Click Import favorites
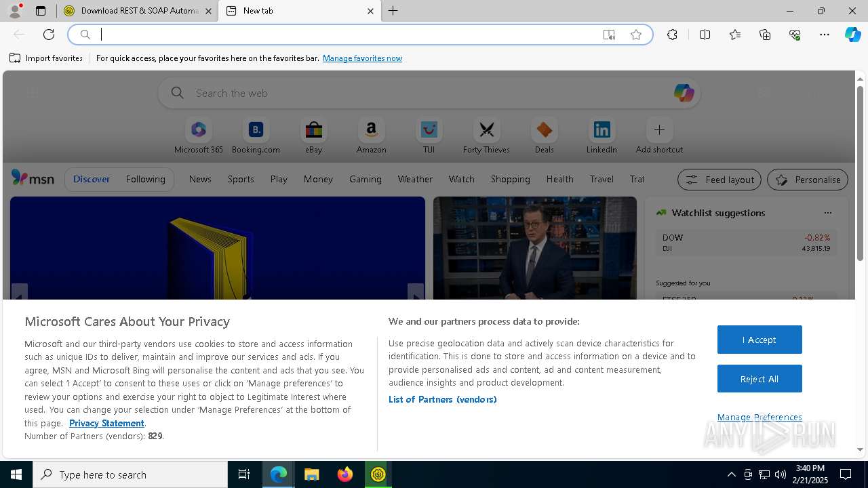The height and width of the screenshot is (488, 868). 46,58
